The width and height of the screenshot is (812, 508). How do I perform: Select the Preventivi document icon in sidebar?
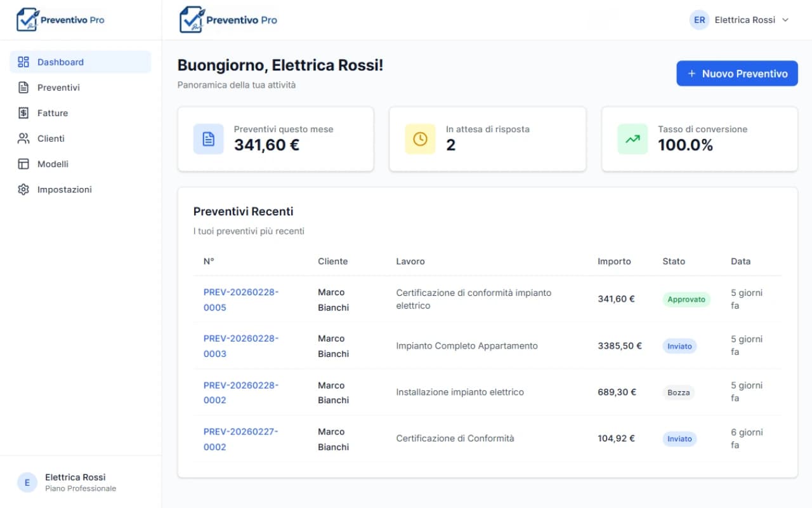point(23,87)
